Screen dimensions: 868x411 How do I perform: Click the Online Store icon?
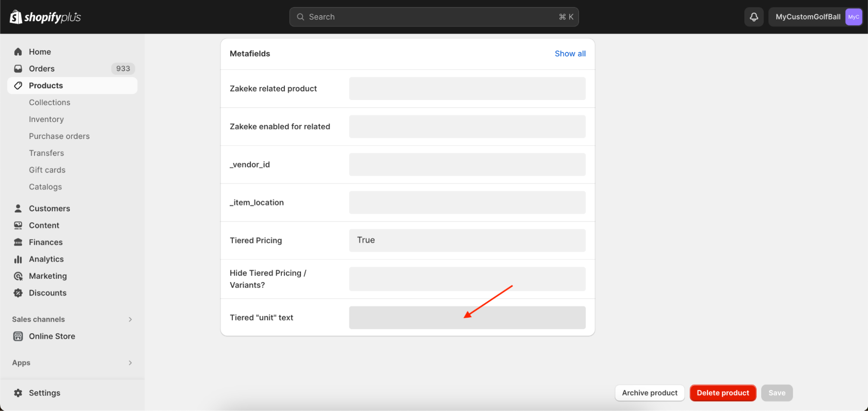pos(18,336)
